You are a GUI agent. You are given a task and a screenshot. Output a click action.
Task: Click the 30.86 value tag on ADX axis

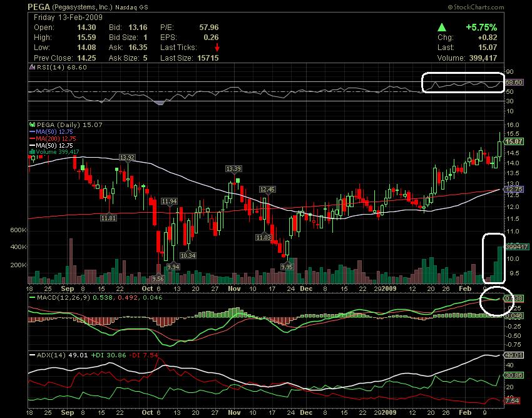pyautogui.click(x=514, y=375)
